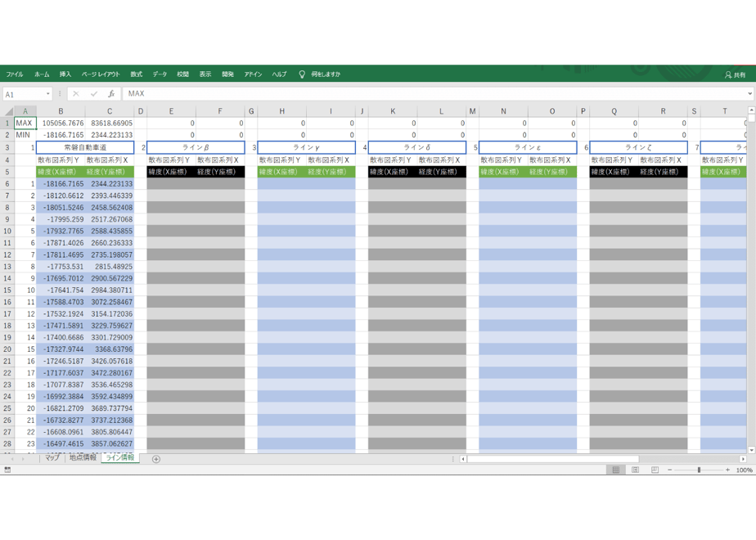Image resolution: width=756 pixels, height=540 pixels.
Task: Switch to the 表示 ribbon tab
Action: 205,74
